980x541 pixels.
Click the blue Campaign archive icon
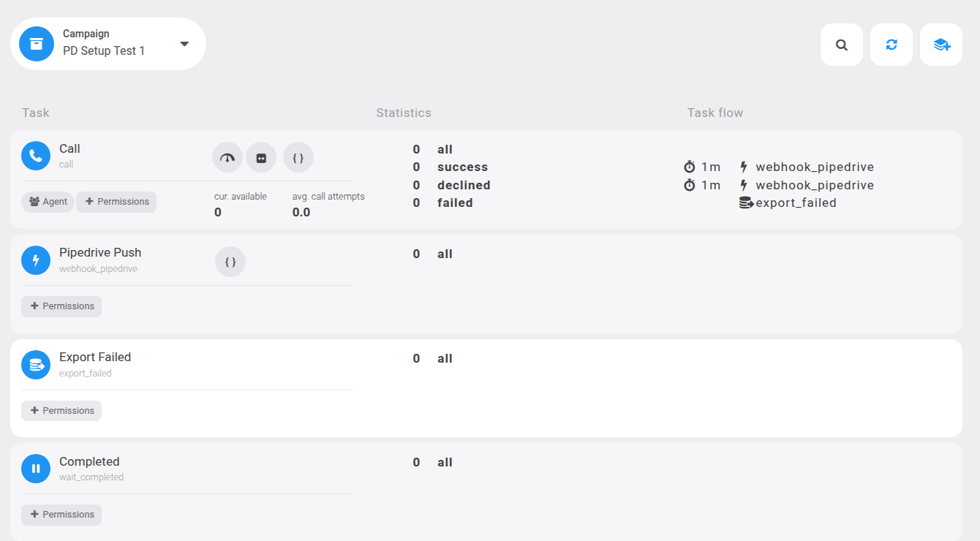pos(37,44)
